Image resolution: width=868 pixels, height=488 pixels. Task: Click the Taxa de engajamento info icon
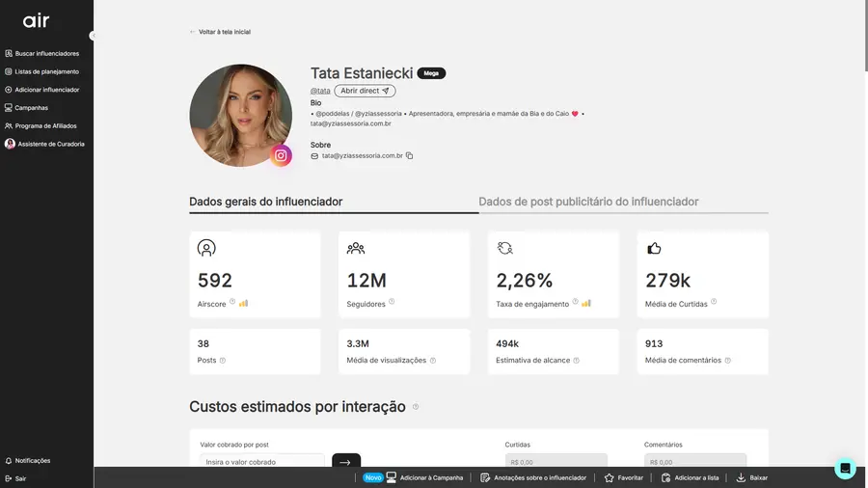click(x=575, y=302)
